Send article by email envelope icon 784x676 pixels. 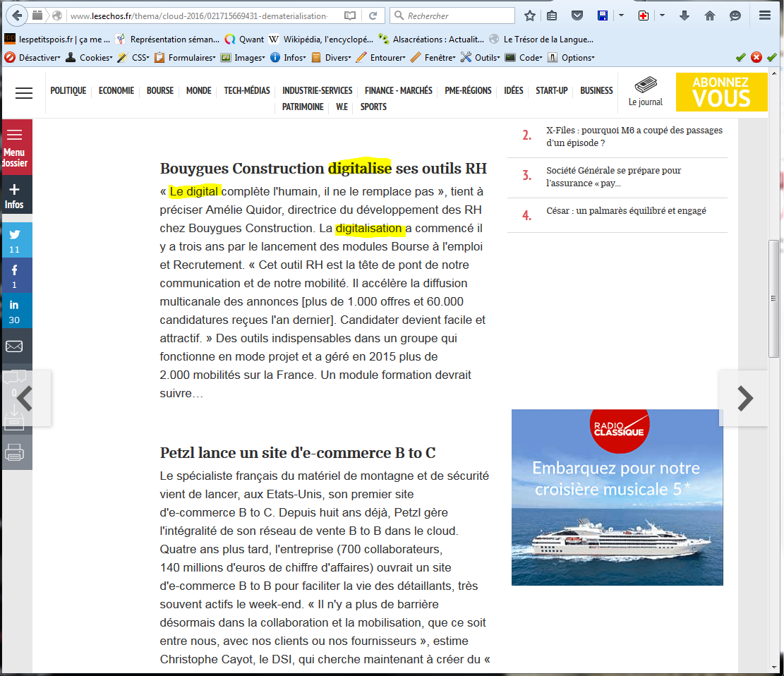[15, 346]
